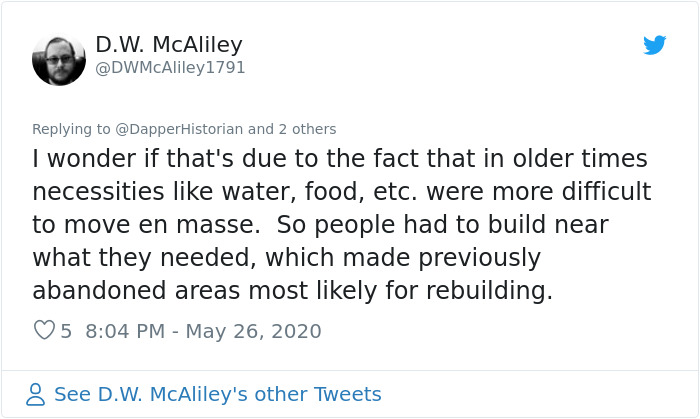The image size is (700, 419).
Task: Open See D.W. McAliley's other Tweets
Action: pyautogui.click(x=217, y=394)
